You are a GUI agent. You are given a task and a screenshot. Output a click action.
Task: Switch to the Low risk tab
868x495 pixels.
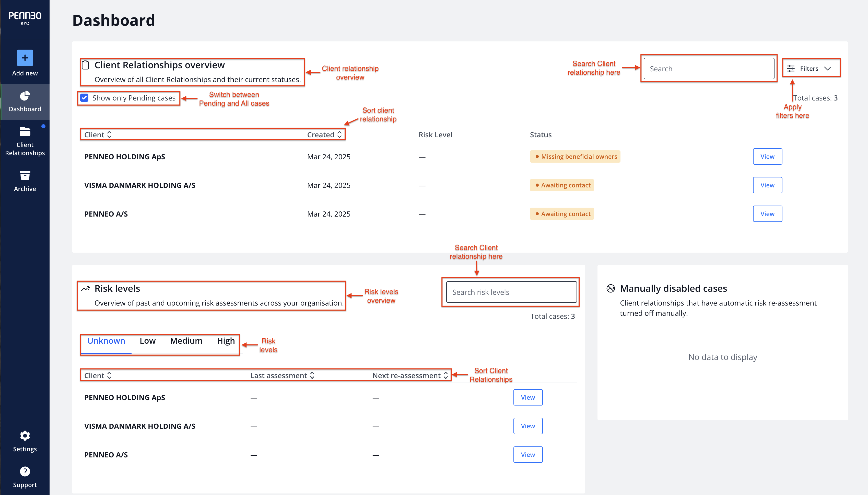click(x=148, y=341)
